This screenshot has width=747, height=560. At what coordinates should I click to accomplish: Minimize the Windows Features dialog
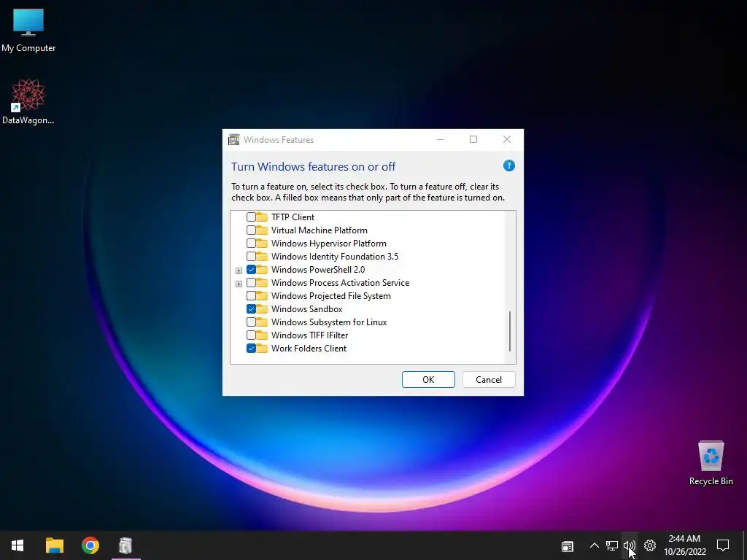[x=441, y=139]
